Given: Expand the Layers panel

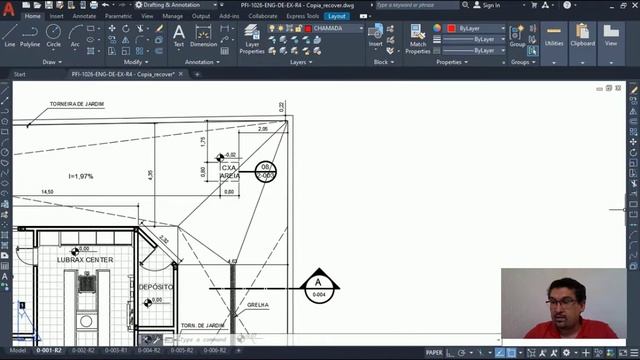Looking at the screenshot, I should [x=301, y=62].
